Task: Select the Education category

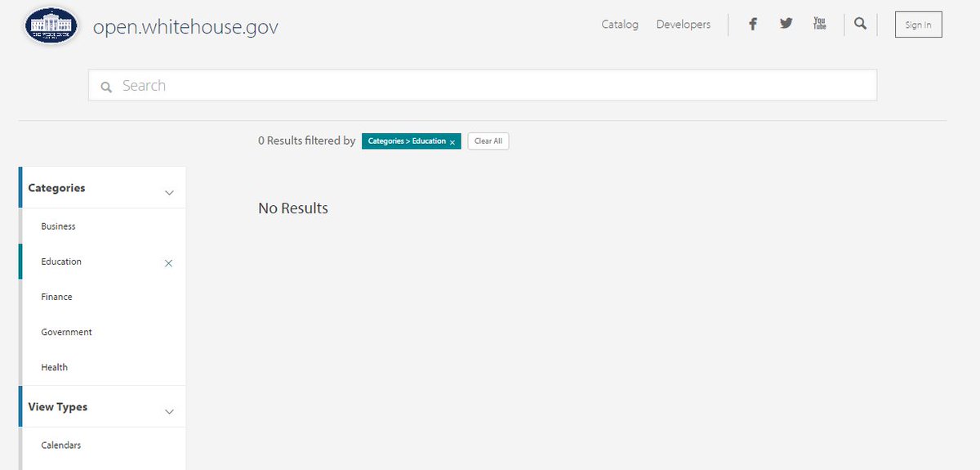Action: click(61, 262)
